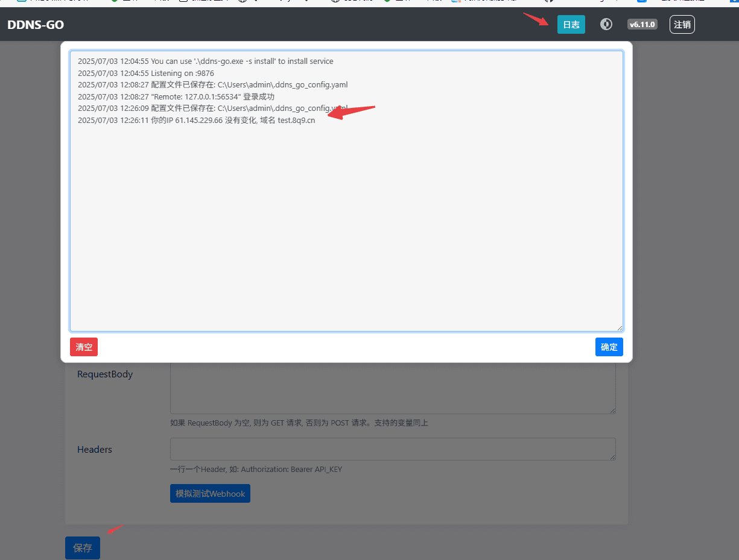
Task: Click the v6.11.0 version badge
Action: [642, 25]
